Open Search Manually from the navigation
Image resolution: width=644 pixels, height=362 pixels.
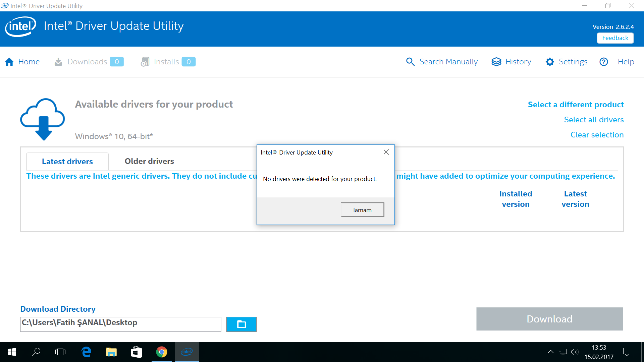coord(448,62)
